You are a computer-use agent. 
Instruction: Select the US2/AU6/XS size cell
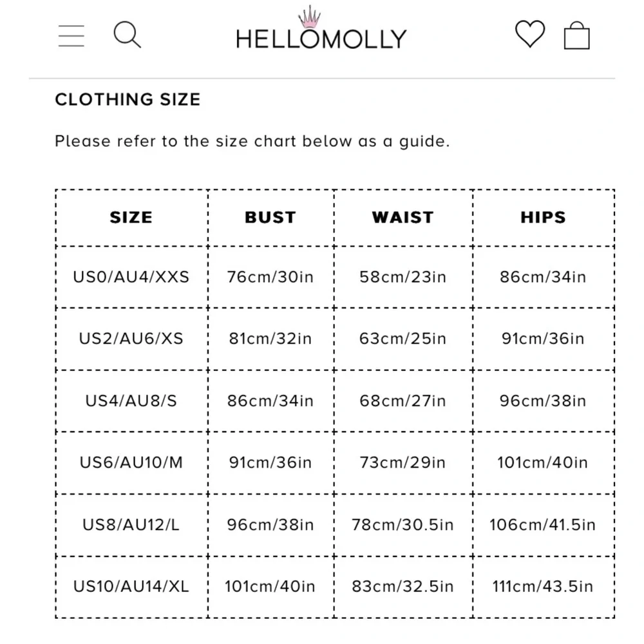pyautogui.click(x=131, y=339)
